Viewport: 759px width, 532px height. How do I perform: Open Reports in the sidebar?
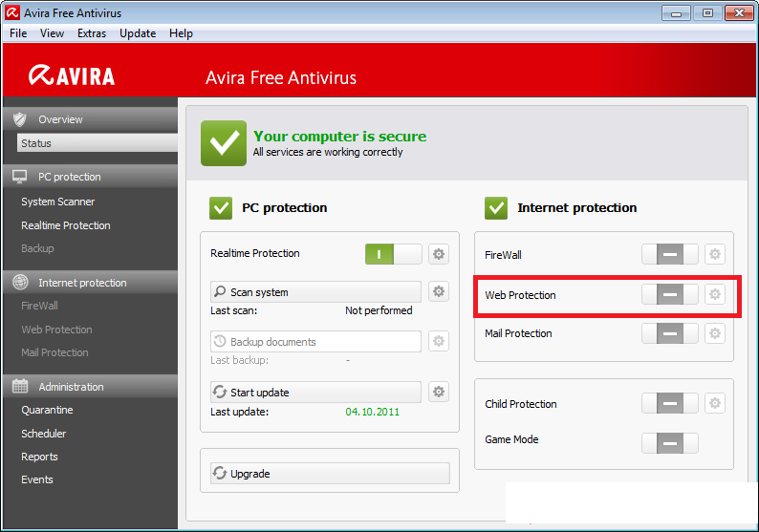point(39,457)
